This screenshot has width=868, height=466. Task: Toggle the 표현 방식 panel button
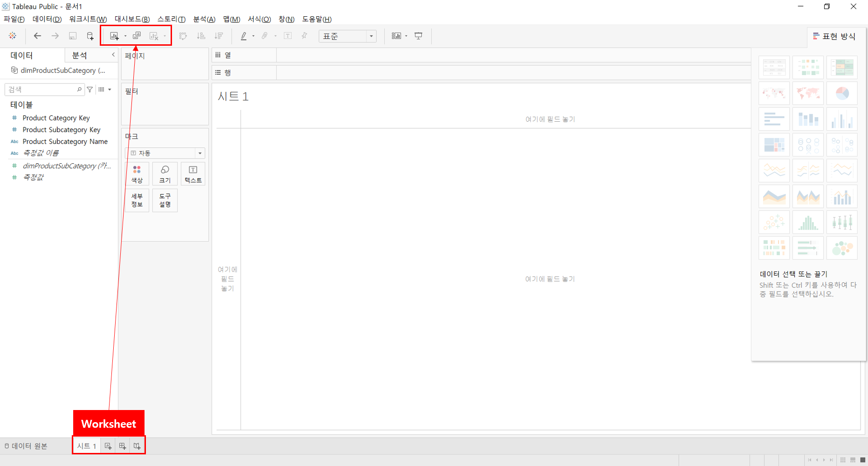(x=834, y=36)
